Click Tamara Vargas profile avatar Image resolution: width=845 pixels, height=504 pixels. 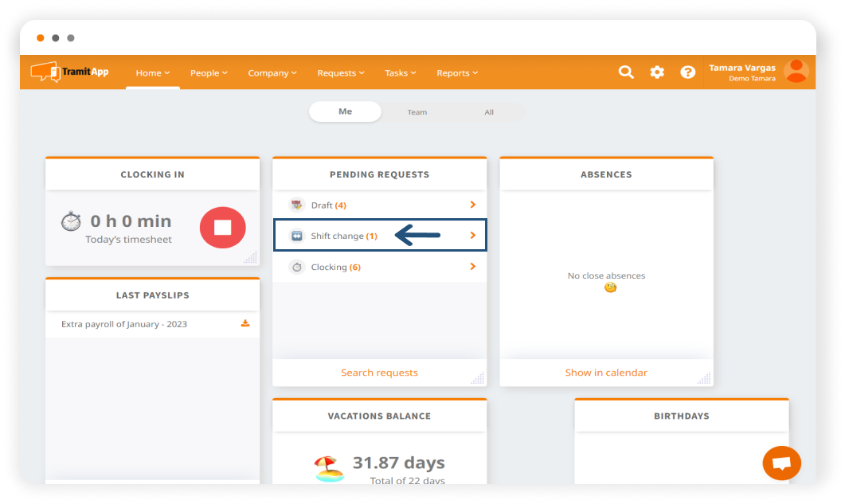tap(796, 72)
